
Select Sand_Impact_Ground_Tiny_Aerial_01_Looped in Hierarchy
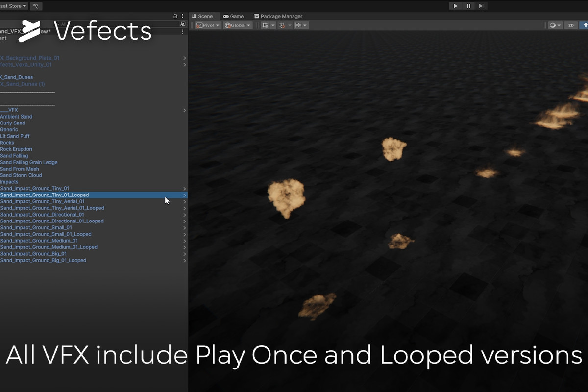[52, 208]
